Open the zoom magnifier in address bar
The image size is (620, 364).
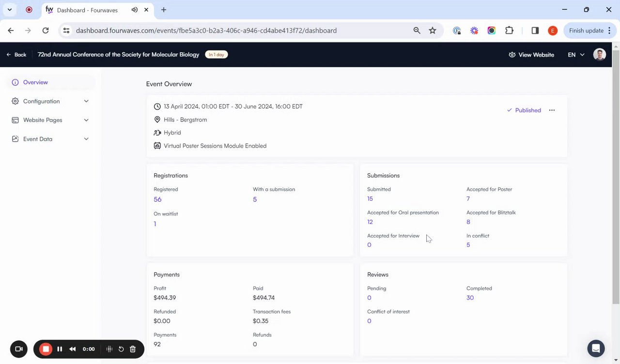click(x=417, y=30)
